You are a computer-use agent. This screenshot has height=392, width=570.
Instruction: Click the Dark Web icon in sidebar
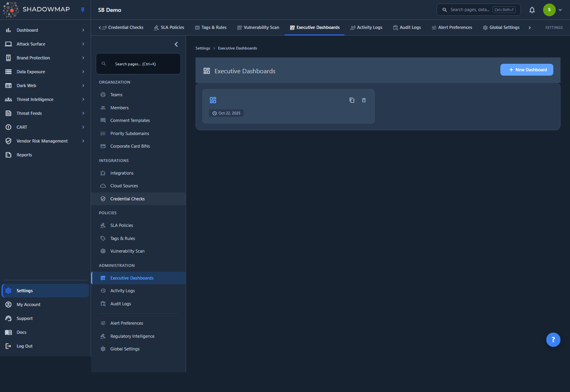[x=8, y=86]
